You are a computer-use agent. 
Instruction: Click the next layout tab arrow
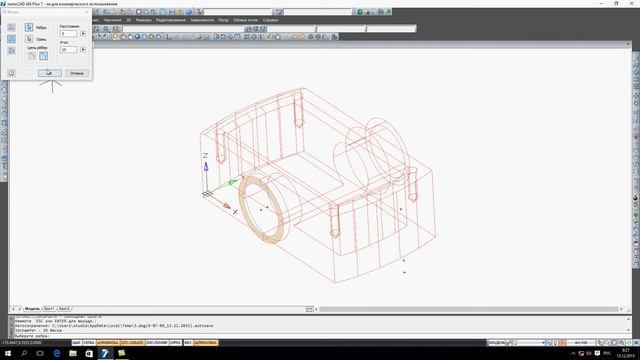click(19, 309)
